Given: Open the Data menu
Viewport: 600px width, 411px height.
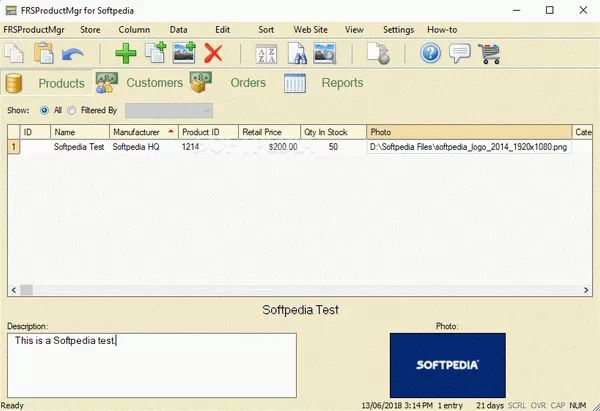Looking at the screenshot, I should (178, 30).
